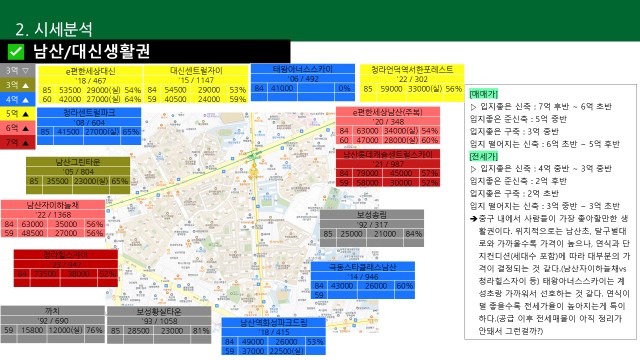Select the olive 3억 up-arrow legend item
This screenshot has width=640, height=360.
[18, 85]
